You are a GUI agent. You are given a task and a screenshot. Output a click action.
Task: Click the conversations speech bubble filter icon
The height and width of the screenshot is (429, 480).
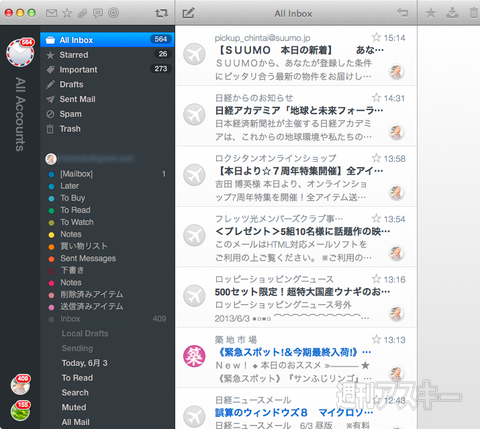click(98, 13)
